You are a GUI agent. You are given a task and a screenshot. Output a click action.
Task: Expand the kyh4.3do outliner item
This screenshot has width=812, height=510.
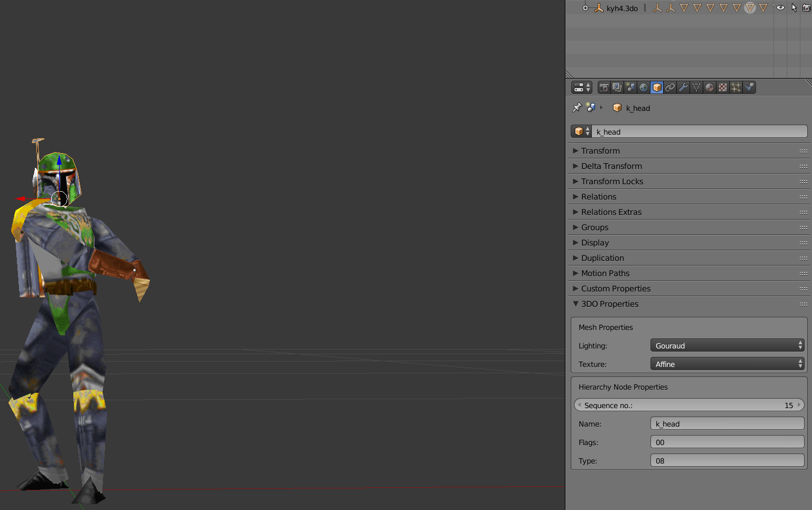tap(585, 8)
